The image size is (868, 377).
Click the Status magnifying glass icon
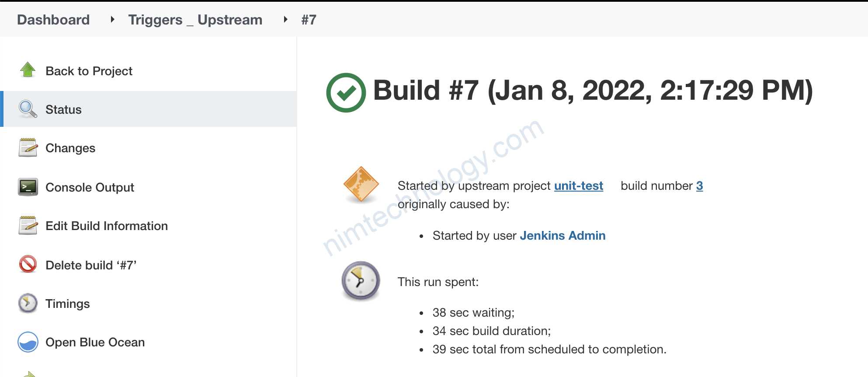coord(27,109)
